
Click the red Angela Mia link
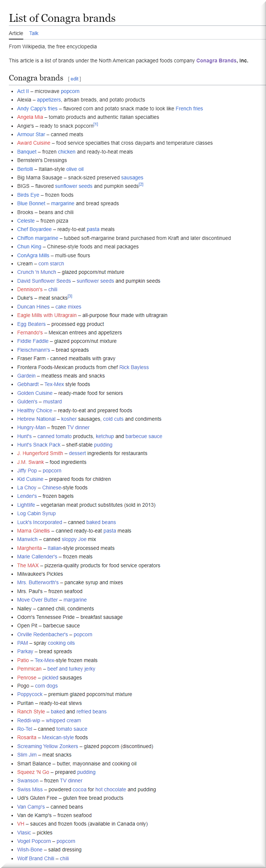tap(30, 117)
